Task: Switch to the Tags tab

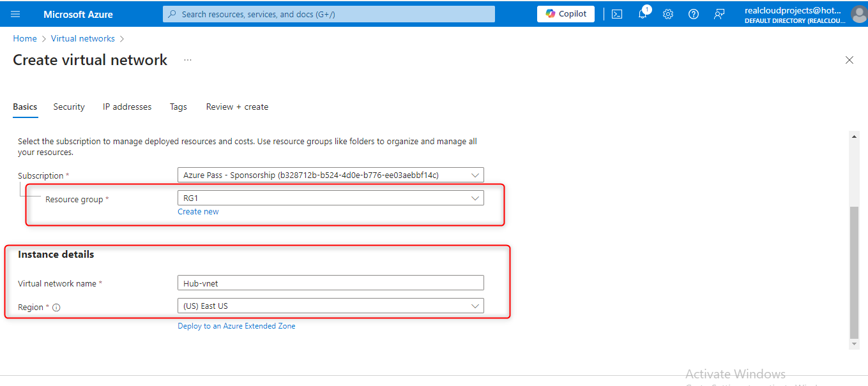Action: pyautogui.click(x=178, y=107)
